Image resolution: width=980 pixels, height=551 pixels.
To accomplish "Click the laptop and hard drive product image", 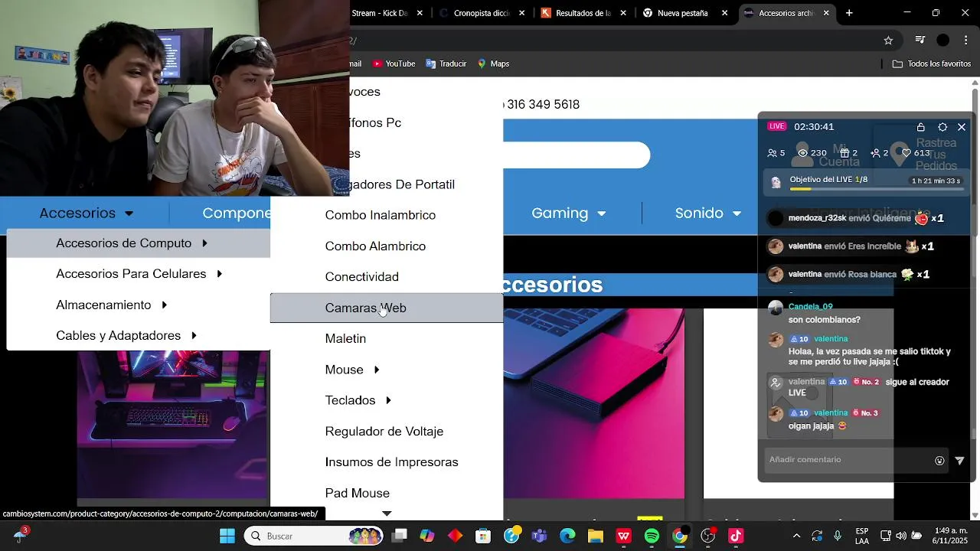I will tap(594, 403).
